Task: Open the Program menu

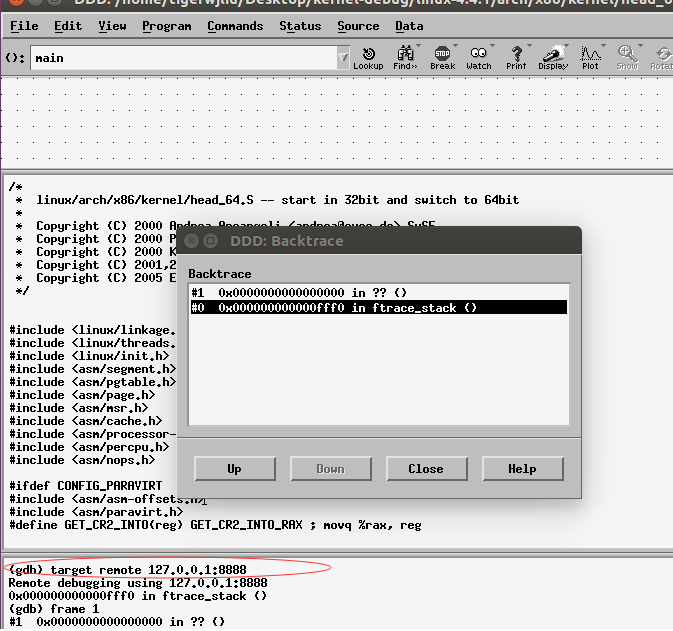Action: coord(167,26)
